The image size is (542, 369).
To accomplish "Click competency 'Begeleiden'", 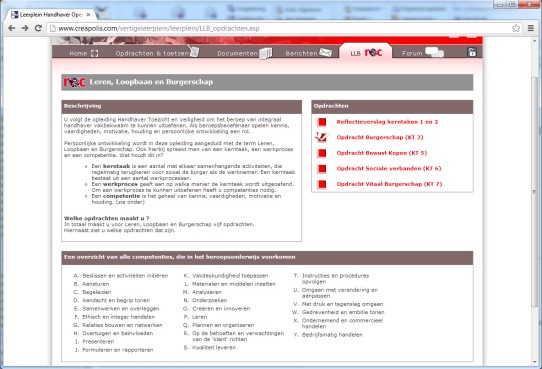I will (x=97, y=292).
